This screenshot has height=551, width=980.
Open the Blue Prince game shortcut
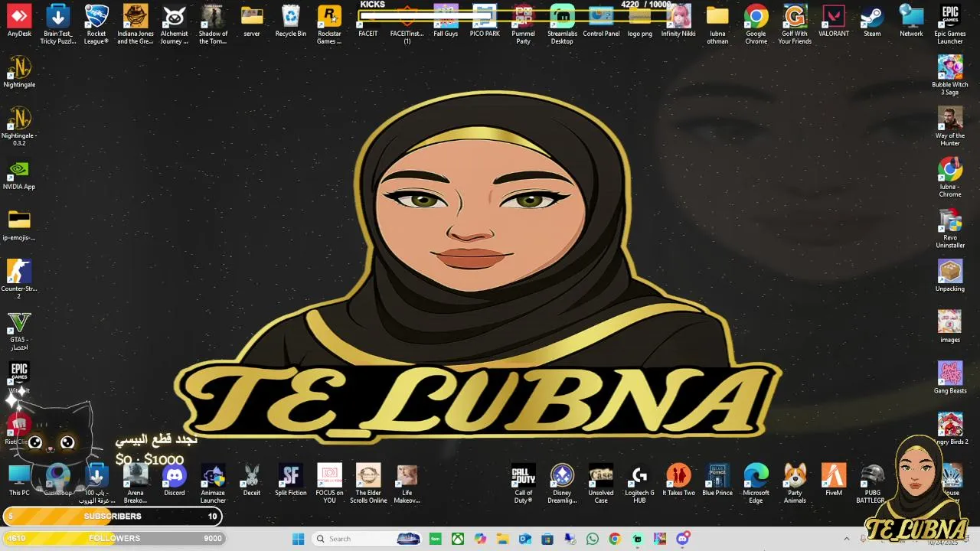717,481
